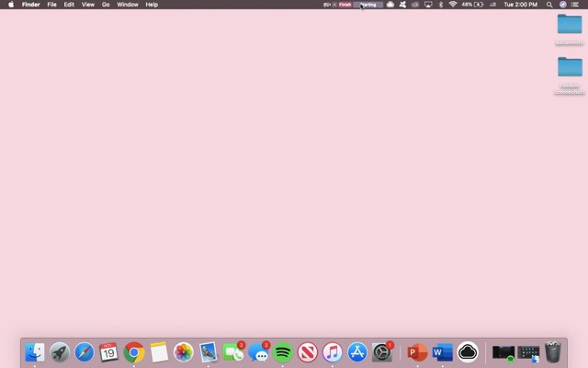This screenshot has height=368, width=588.
Task: Launch PowerPoint from the Dock
Action: (417, 352)
